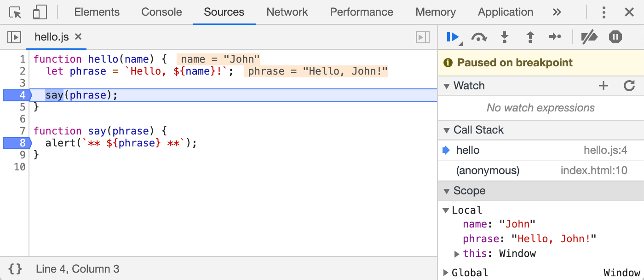Switch to the Network tab
Viewport: 644px width, 280px height.
point(287,12)
